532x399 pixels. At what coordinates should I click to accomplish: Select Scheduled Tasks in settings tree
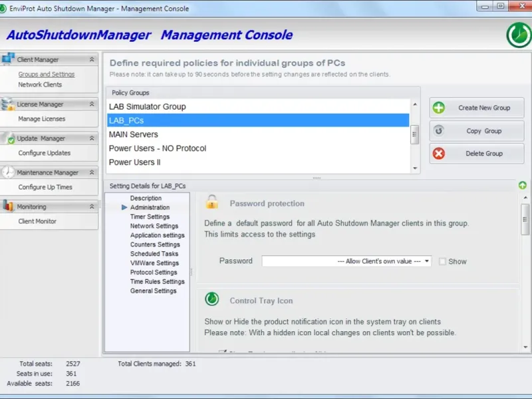(x=154, y=254)
